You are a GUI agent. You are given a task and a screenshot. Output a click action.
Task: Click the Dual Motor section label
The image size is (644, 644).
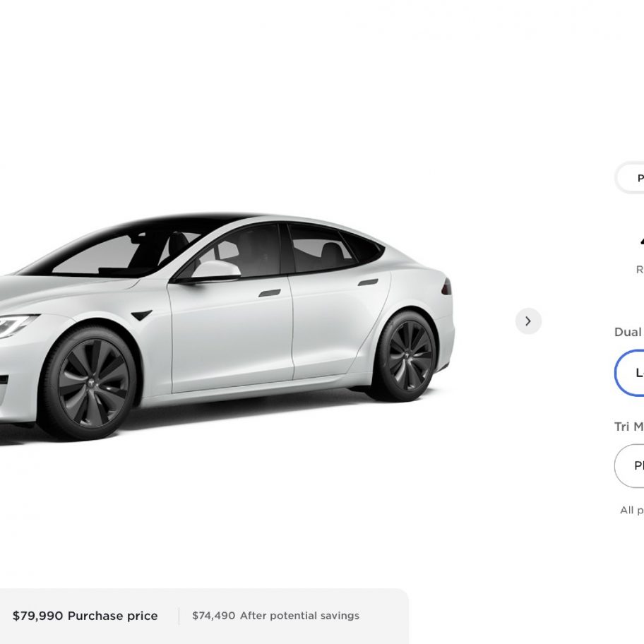(x=628, y=332)
